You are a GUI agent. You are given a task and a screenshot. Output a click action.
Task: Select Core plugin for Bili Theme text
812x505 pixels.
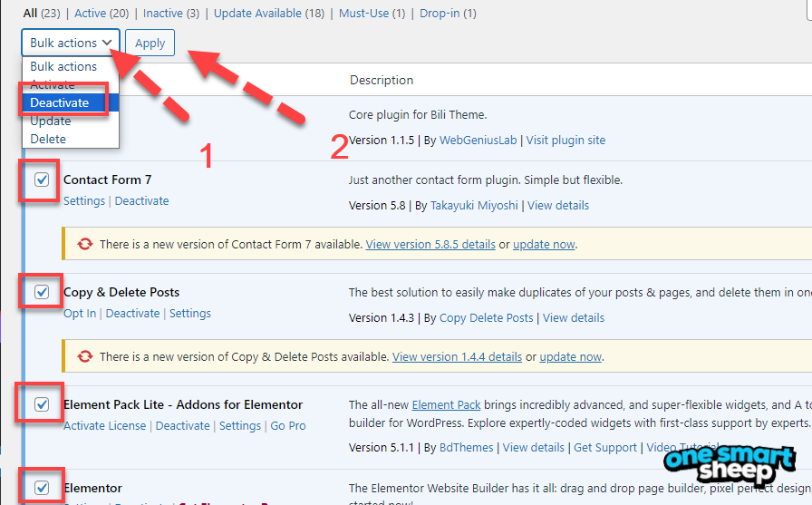coord(418,115)
